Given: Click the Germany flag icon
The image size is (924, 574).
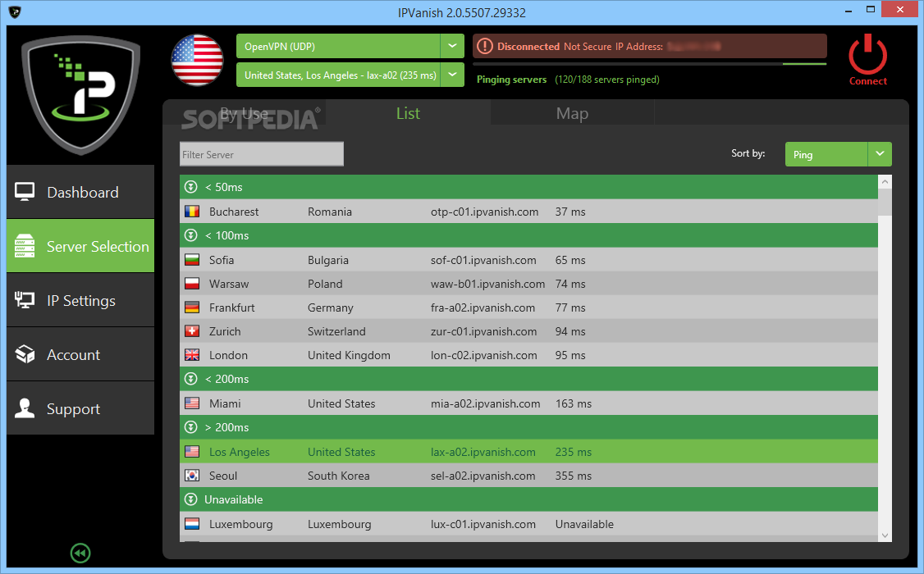Looking at the screenshot, I should pyautogui.click(x=192, y=307).
